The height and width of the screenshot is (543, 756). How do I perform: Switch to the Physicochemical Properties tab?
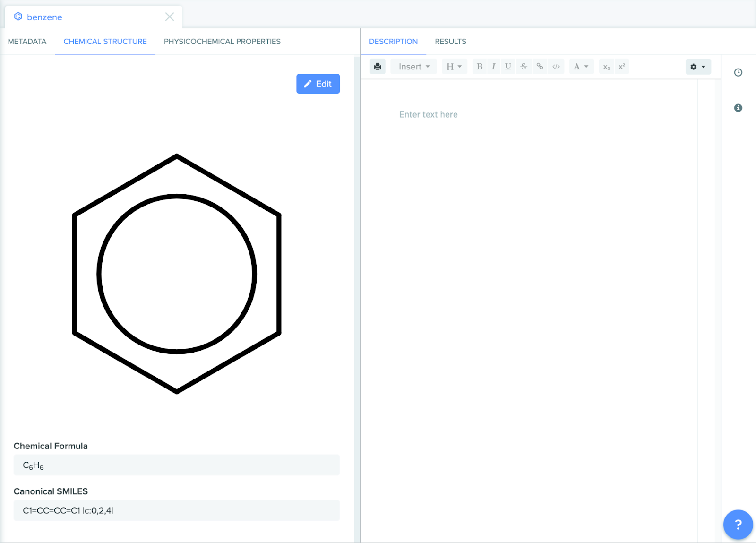click(x=222, y=42)
